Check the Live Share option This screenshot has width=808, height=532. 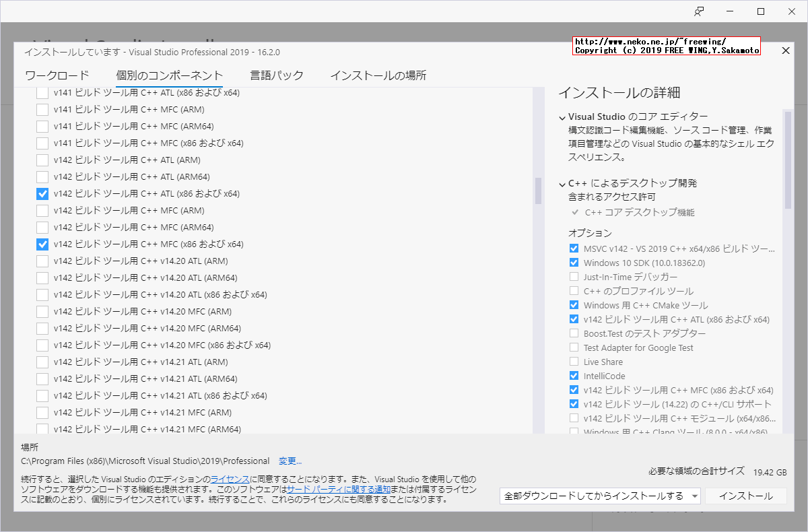(574, 362)
